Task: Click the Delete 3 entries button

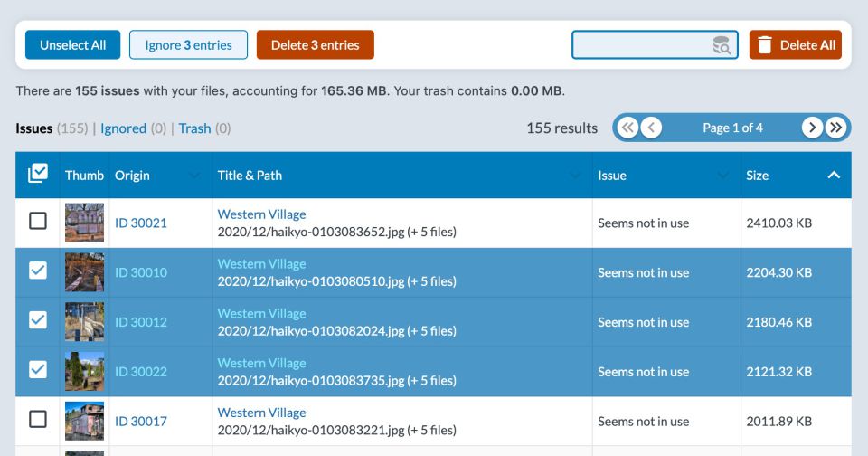Action: pyautogui.click(x=315, y=45)
